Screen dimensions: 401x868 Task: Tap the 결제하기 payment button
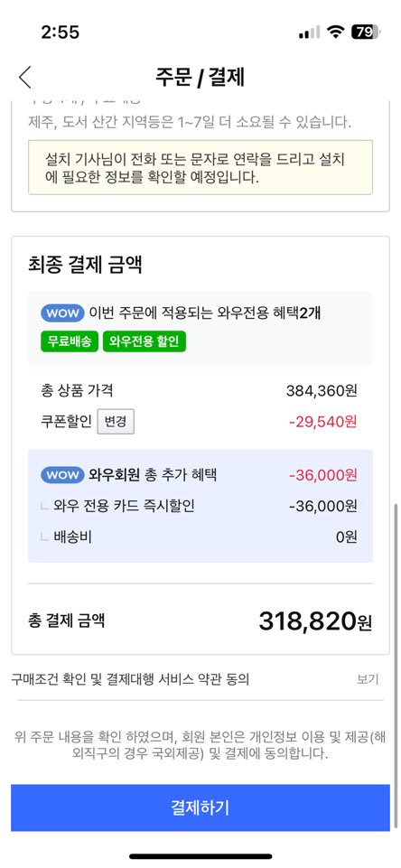point(200,807)
